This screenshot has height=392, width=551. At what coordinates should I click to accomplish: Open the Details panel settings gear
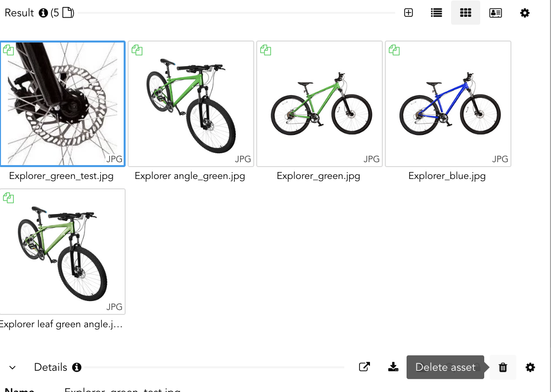coord(530,367)
